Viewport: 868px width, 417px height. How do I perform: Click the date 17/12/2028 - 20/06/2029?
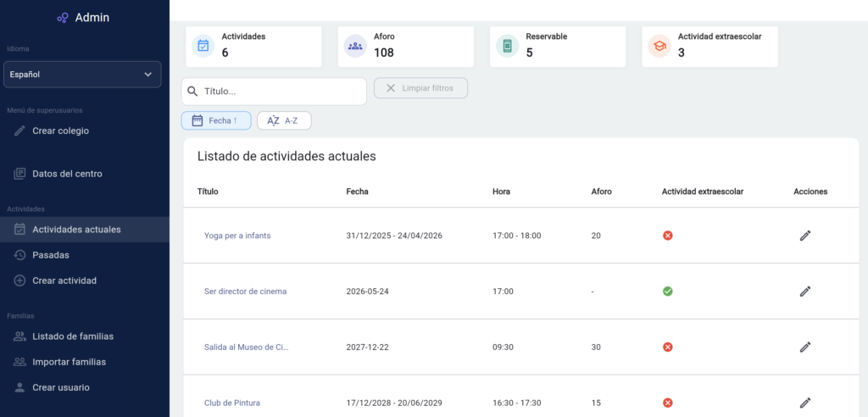394,403
